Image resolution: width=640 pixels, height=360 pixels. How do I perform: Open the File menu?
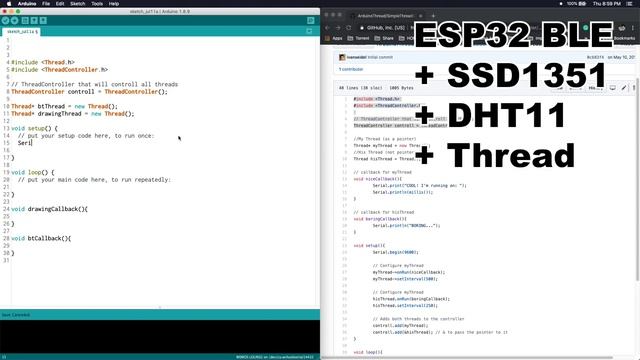pos(46,4)
